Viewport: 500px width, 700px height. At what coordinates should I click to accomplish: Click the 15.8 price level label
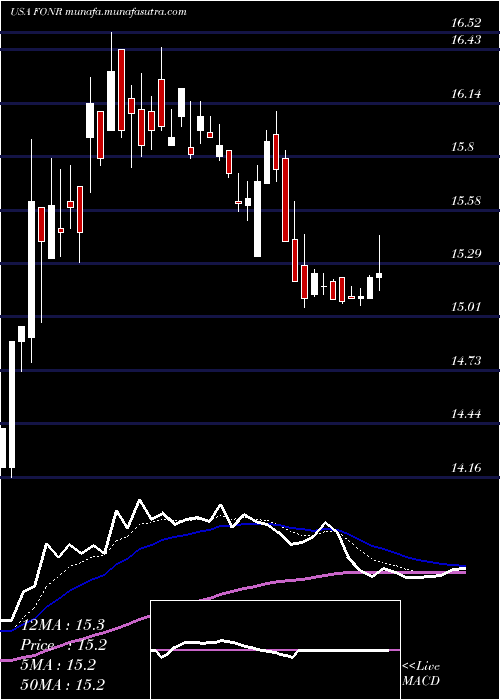click(462, 147)
